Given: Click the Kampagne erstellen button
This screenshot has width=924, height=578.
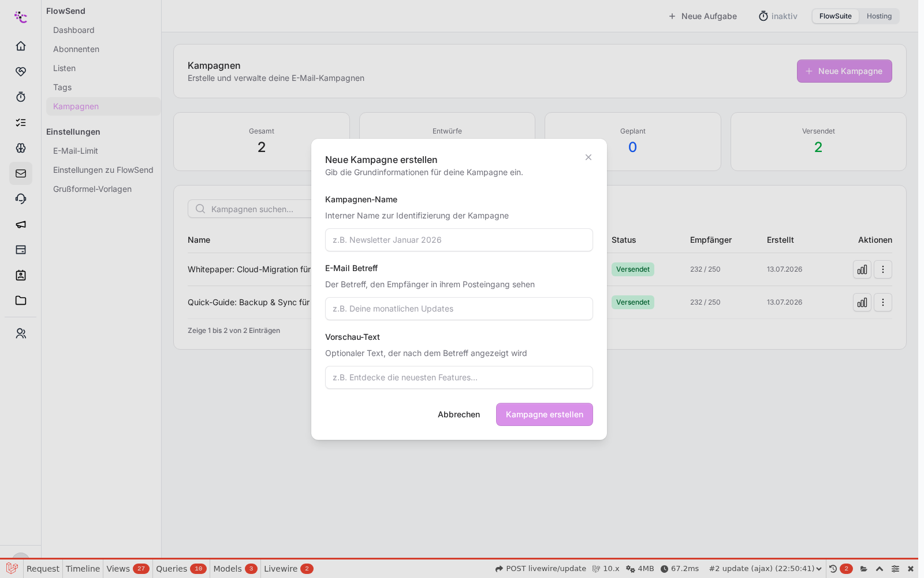Looking at the screenshot, I should [x=545, y=414].
